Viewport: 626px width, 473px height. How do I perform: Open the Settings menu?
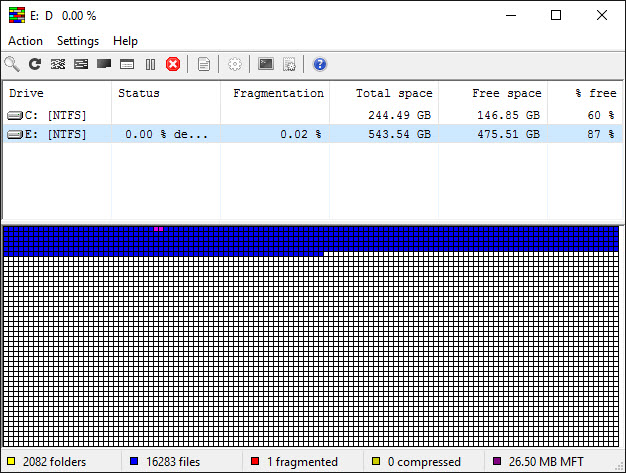[78, 41]
